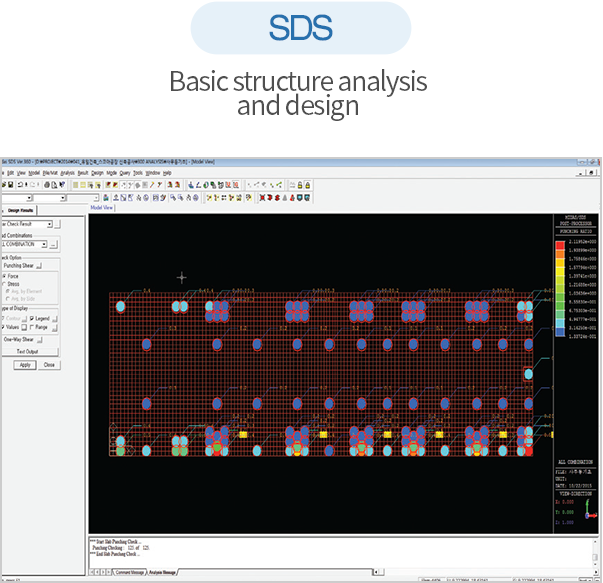The image size is (603, 583).
Task: Click the message pane vertical scrollbar
Action: coord(595,554)
